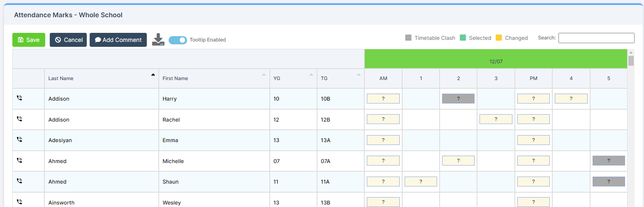Cancel the attendance changes
The height and width of the screenshot is (207, 644).
(x=68, y=40)
